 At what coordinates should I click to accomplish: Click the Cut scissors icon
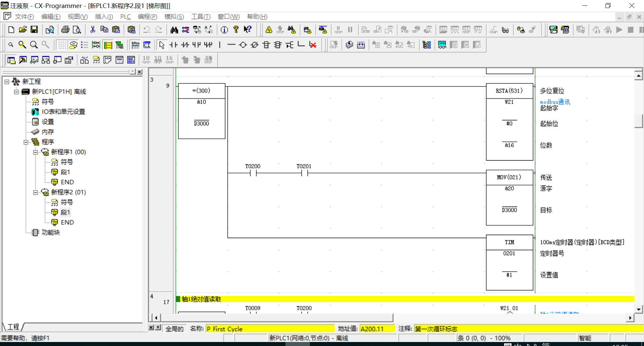(x=93, y=30)
